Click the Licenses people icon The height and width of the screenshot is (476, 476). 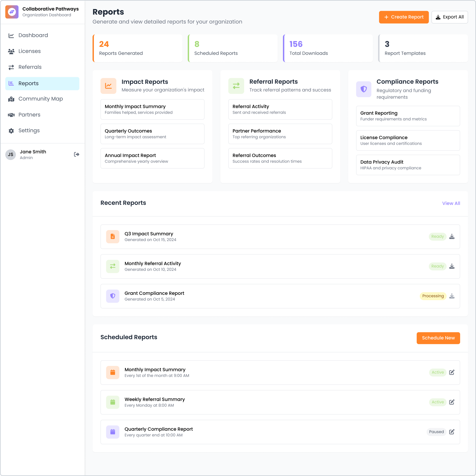pyautogui.click(x=11, y=51)
